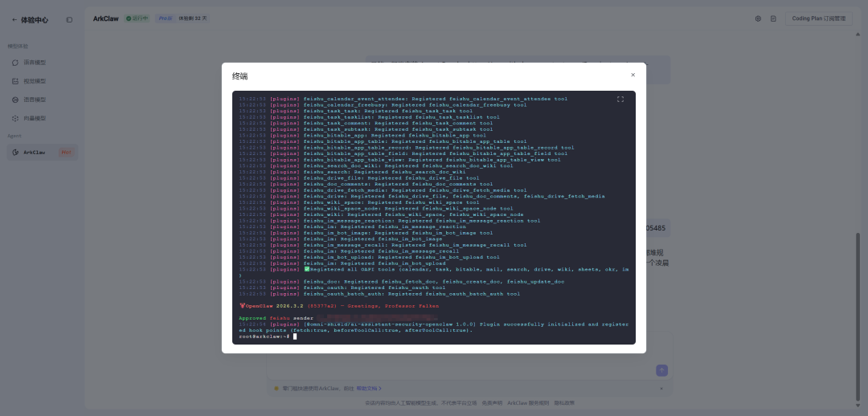Open the 免责声明 footer link
Image resolution: width=868 pixels, height=416 pixels.
(x=492, y=403)
